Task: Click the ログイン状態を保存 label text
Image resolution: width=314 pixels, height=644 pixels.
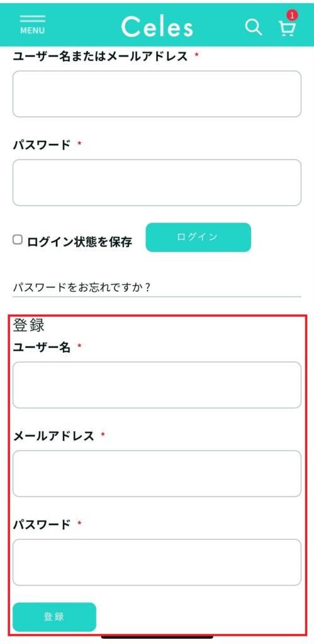Action: (x=80, y=242)
